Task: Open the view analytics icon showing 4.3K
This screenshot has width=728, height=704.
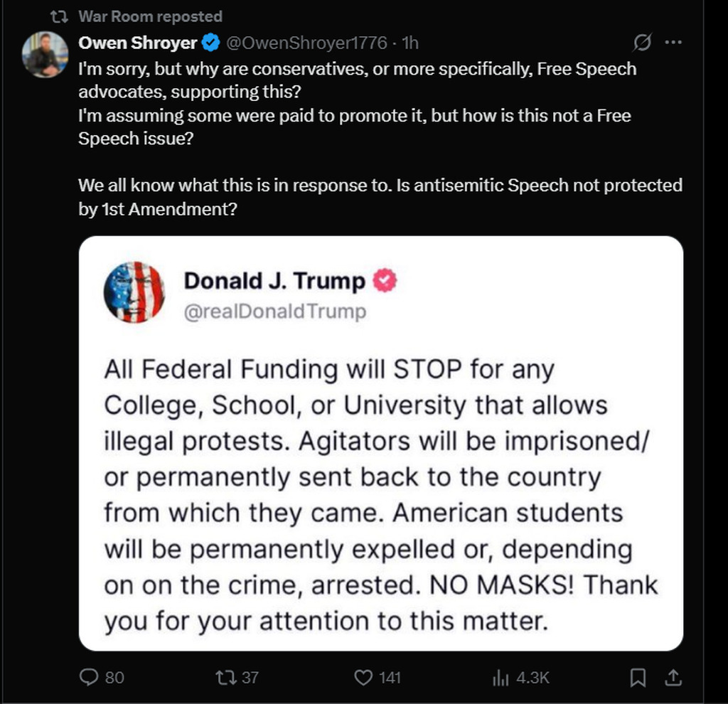Action: (x=498, y=678)
